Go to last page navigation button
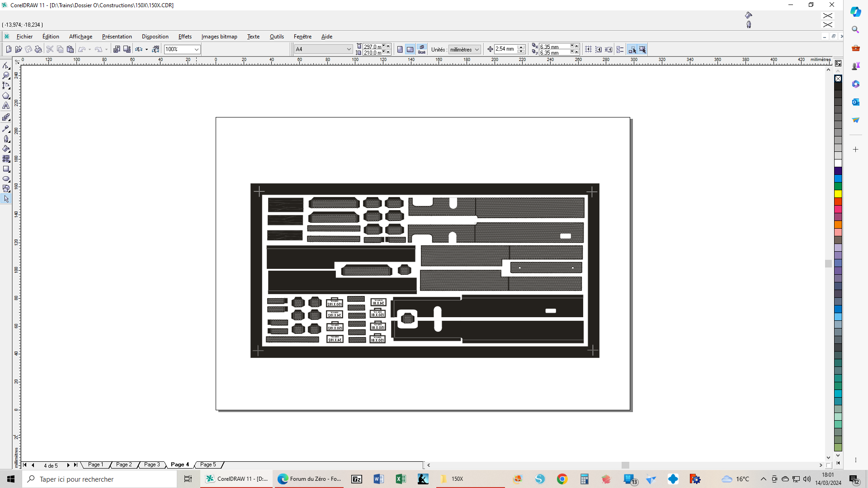 pyautogui.click(x=75, y=465)
